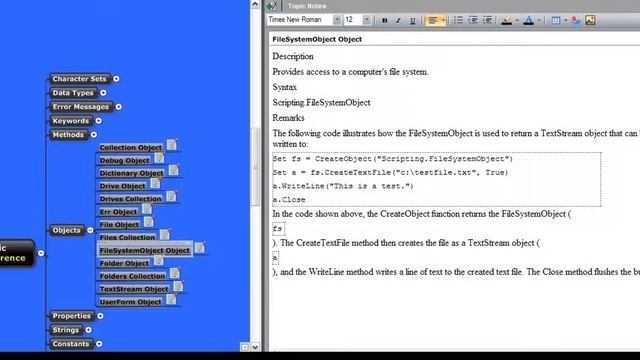This screenshot has height=360, width=640.
Task: Open the note icon on Folder Object
Action: [x=159, y=261]
